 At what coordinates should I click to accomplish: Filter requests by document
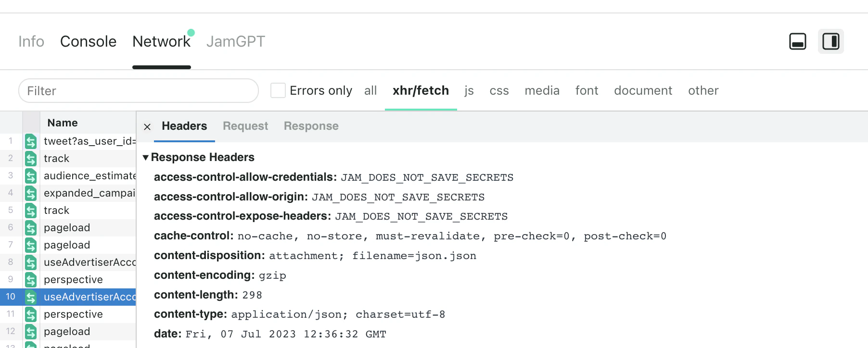pyautogui.click(x=643, y=90)
